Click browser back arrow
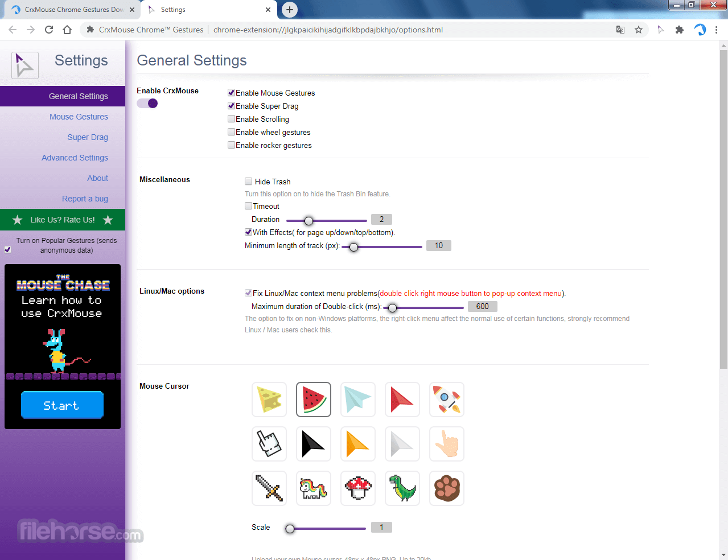The width and height of the screenshot is (728, 560). point(13,30)
